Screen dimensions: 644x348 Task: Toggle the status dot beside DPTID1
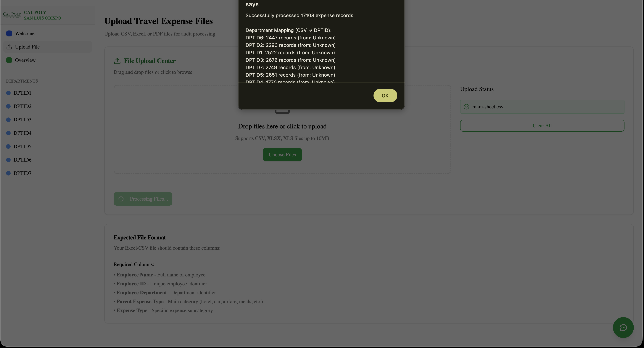(8, 93)
